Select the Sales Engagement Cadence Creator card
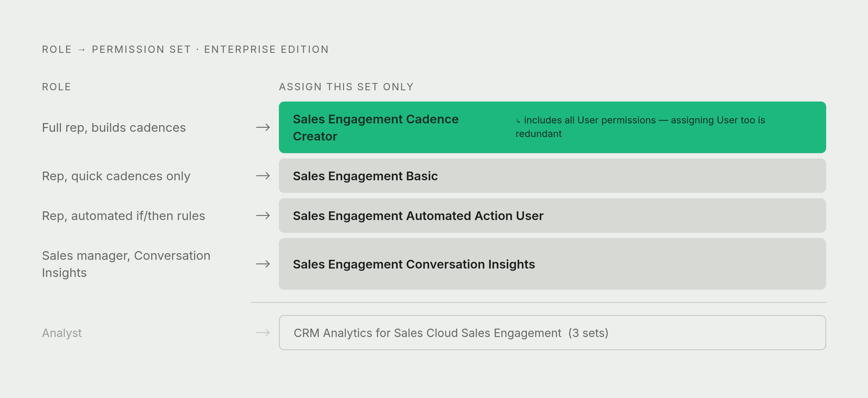Screen dimensions: 868x398 (x=552, y=127)
